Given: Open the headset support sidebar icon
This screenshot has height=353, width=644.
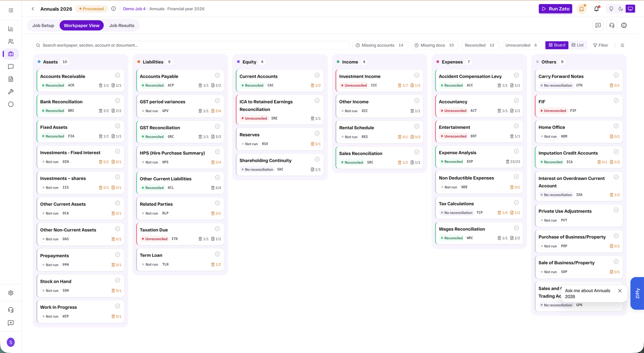Looking at the screenshot, I should point(11,310).
